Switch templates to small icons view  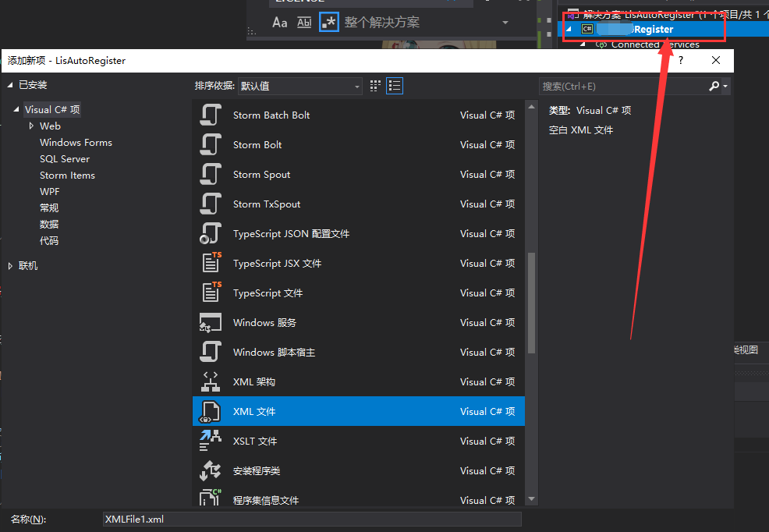click(x=375, y=86)
